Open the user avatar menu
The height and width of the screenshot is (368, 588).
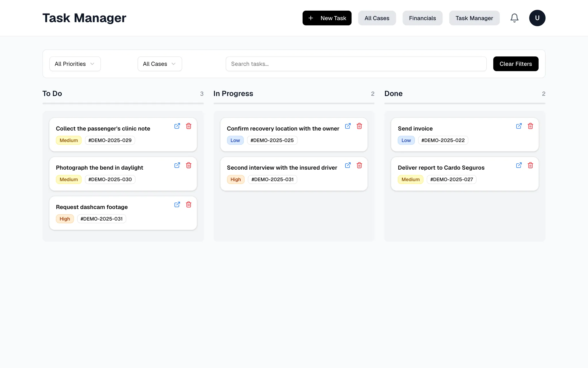537,18
